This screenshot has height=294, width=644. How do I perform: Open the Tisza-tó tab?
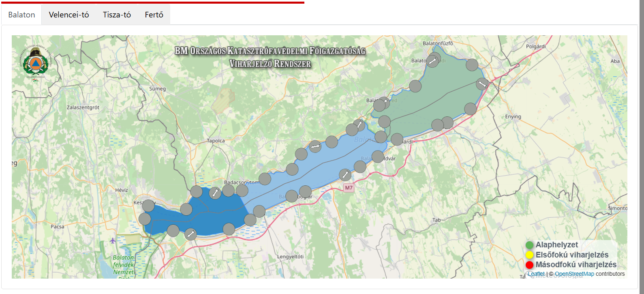[117, 15]
